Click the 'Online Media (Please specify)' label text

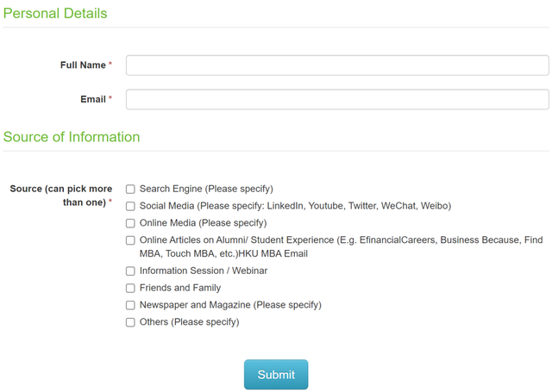[204, 223]
